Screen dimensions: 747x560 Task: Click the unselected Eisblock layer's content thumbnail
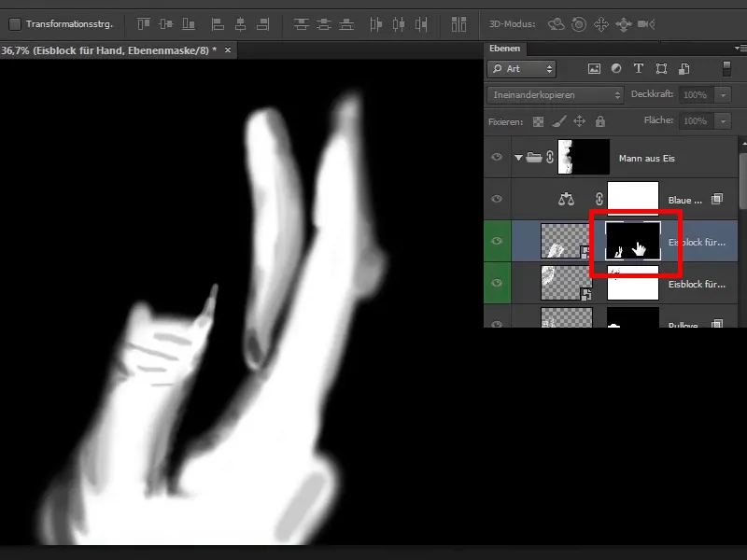click(566, 283)
